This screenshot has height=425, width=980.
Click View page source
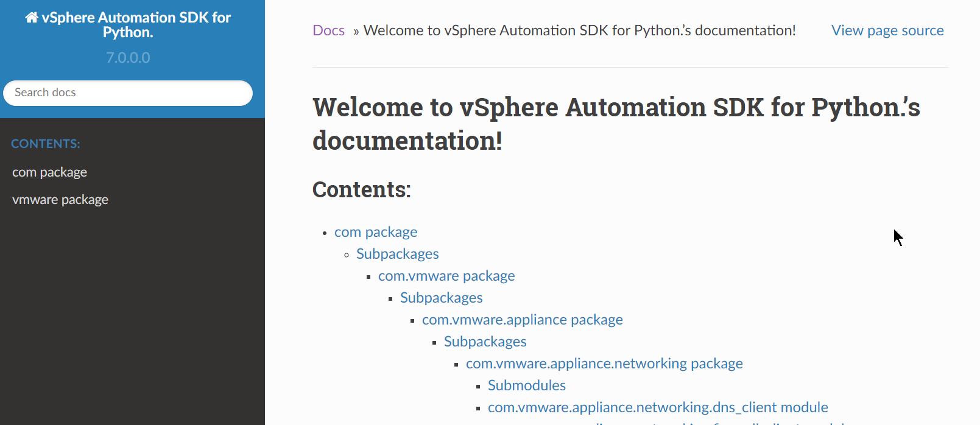tap(887, 30)
